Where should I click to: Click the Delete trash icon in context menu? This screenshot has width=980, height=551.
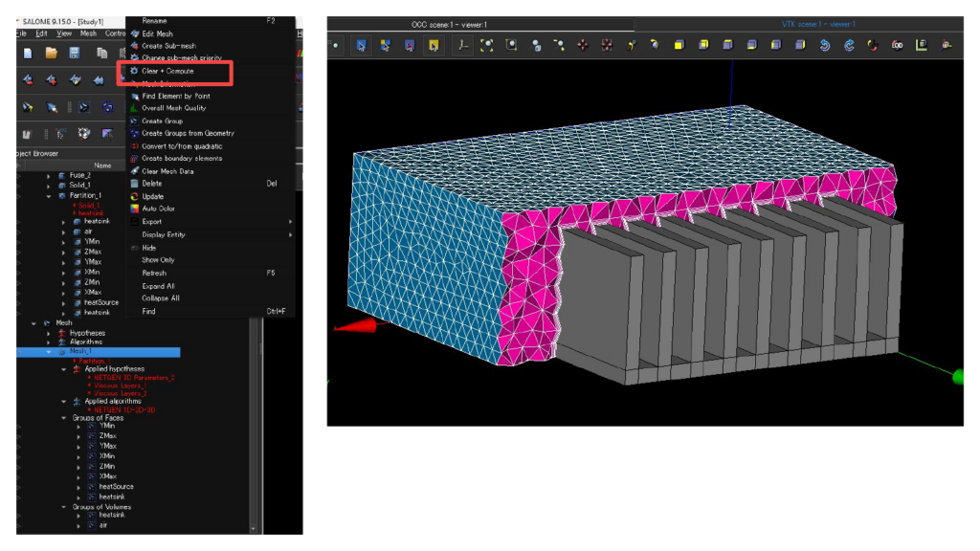tap(134, 184)
